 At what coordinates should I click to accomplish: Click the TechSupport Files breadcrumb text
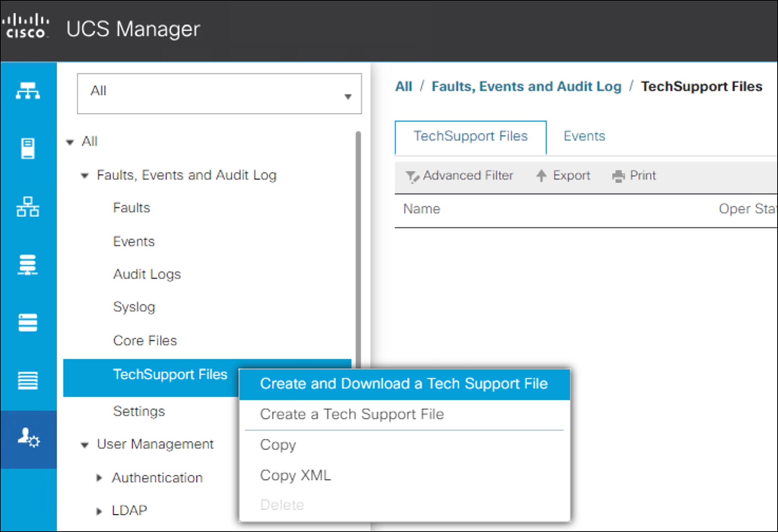point(701,86)
